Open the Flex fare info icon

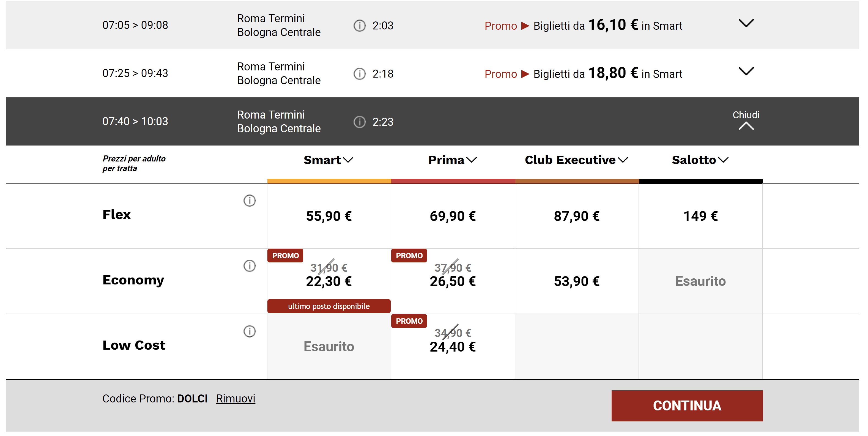coord(249,201)
